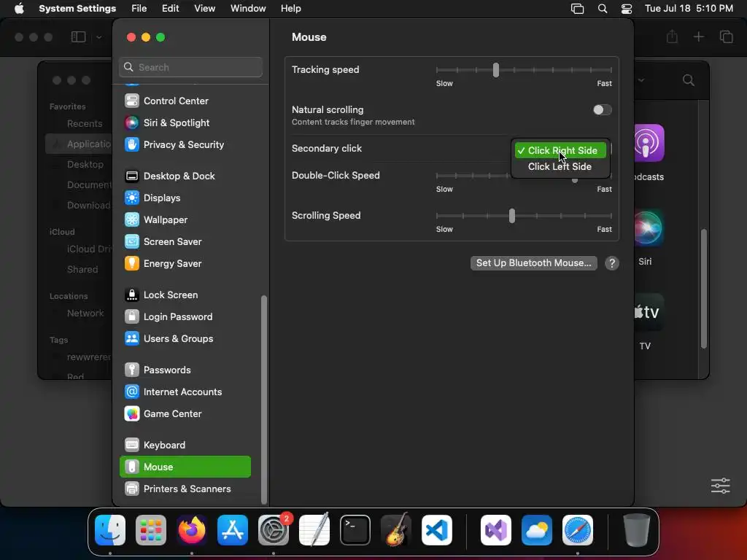
Task: Open Podcasts app in Finder window
Action: pos(649,143)
